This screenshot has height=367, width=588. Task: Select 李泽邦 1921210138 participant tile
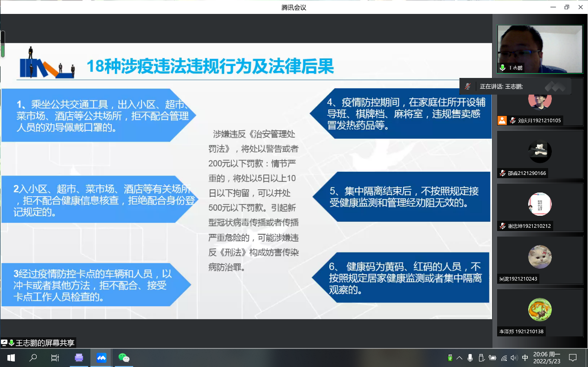coord(540,313)
